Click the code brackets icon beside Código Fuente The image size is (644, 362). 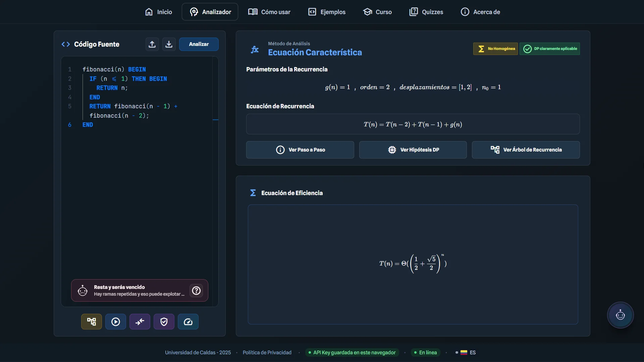tap(66, 44)
